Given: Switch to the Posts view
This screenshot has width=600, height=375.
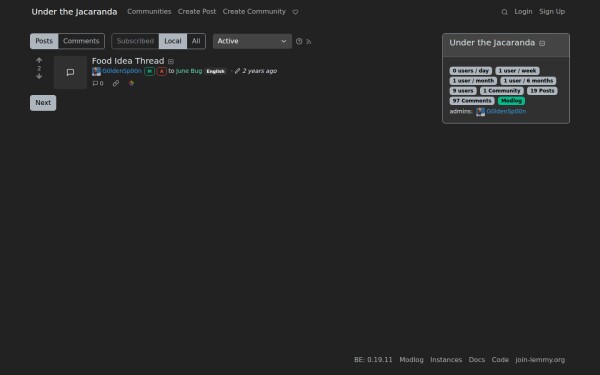Looking at the screenshot, I should pos(44,41).
